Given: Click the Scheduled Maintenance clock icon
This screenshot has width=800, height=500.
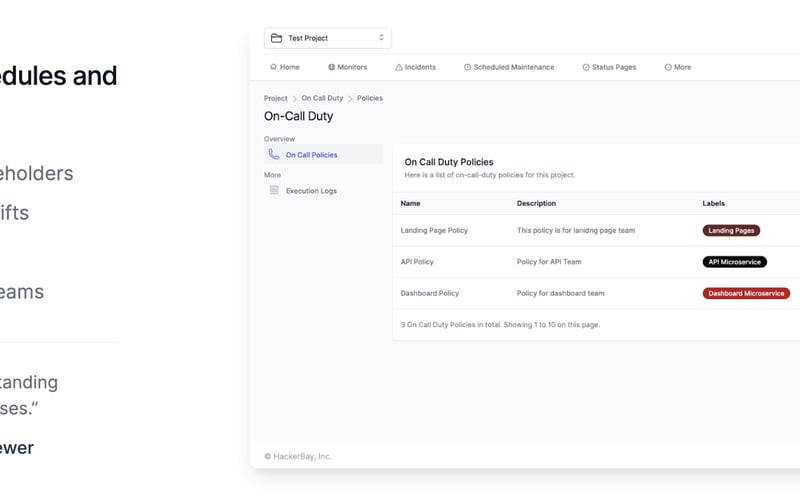Looking at the screenshot, I should (x=467, y=67).
